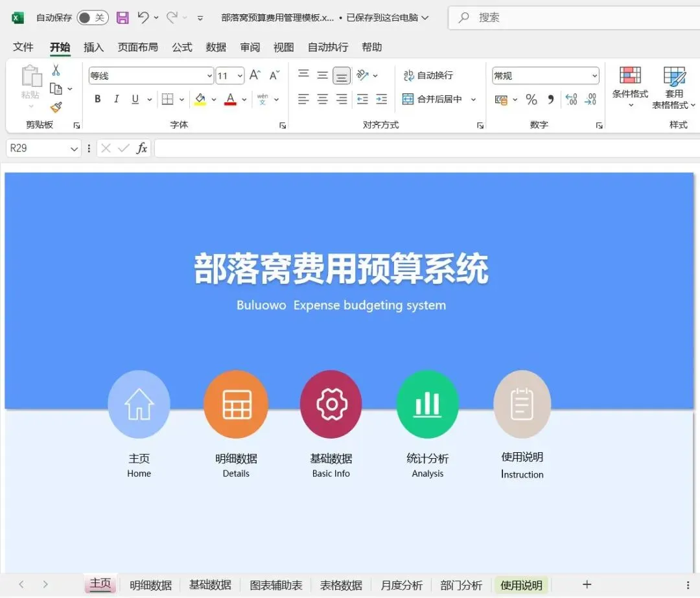The image size is (700, 598).
Task: Open the alignment dialog launcher
Action: (480, 126)
